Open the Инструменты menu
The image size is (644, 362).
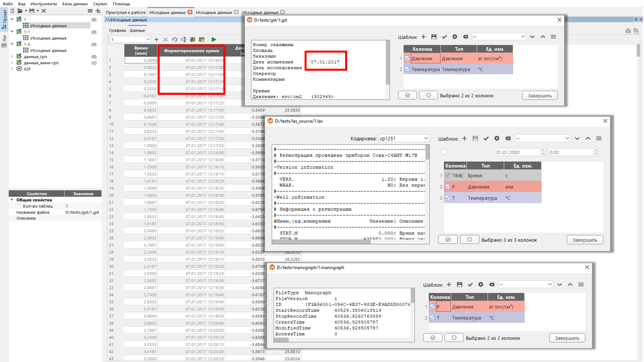(x=44, y=4)
